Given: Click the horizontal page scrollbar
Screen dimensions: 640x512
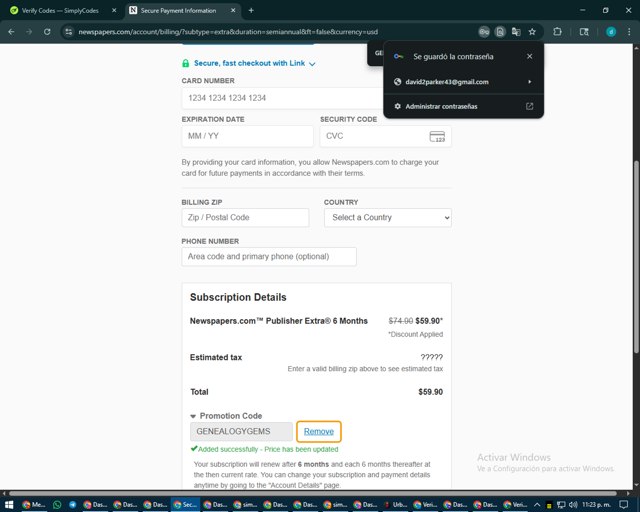Looking at the screenshot, I should point(312,493).
